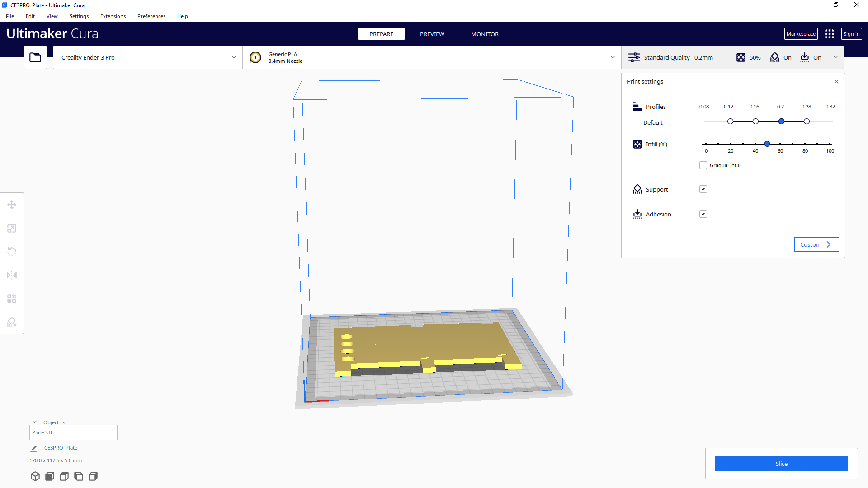Edit job name with pencil icon
The height and width of the screenshot is (488, 868).
click(x=33, y=448)
